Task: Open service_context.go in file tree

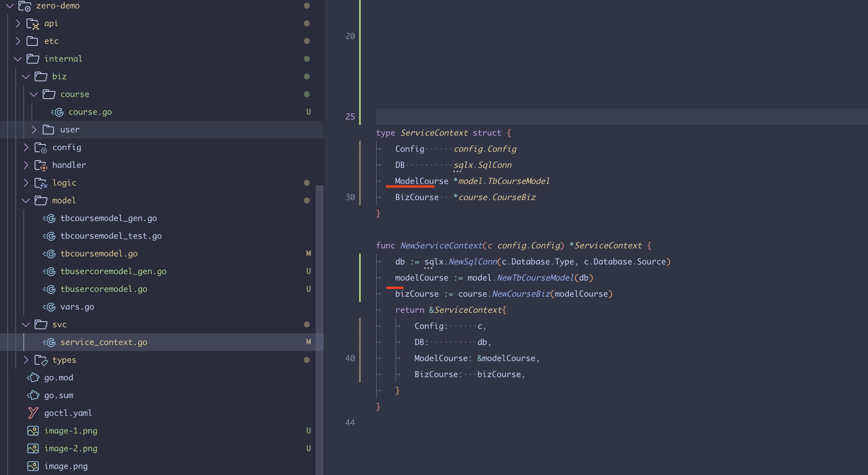Action: [x=103, y=342]
